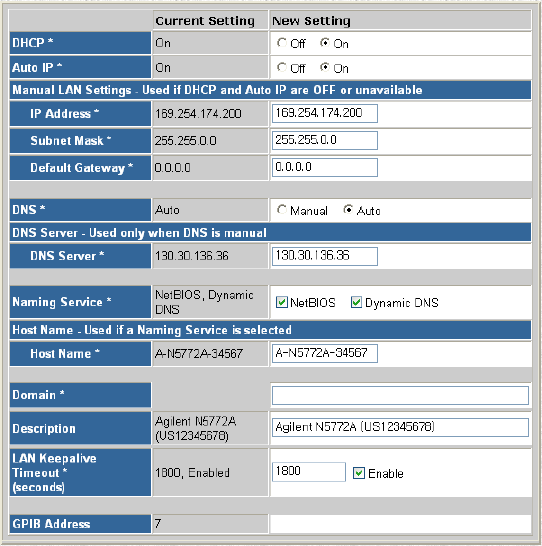
Task: Set Auto IP to Off
Action: click(282, 67)
